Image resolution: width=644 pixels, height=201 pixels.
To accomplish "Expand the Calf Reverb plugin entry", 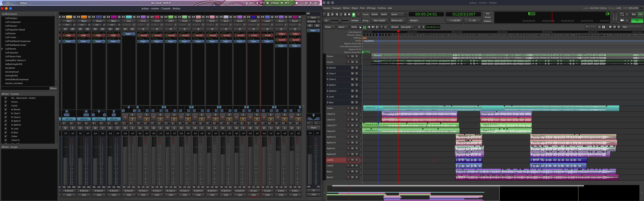I will pos(2,49).
